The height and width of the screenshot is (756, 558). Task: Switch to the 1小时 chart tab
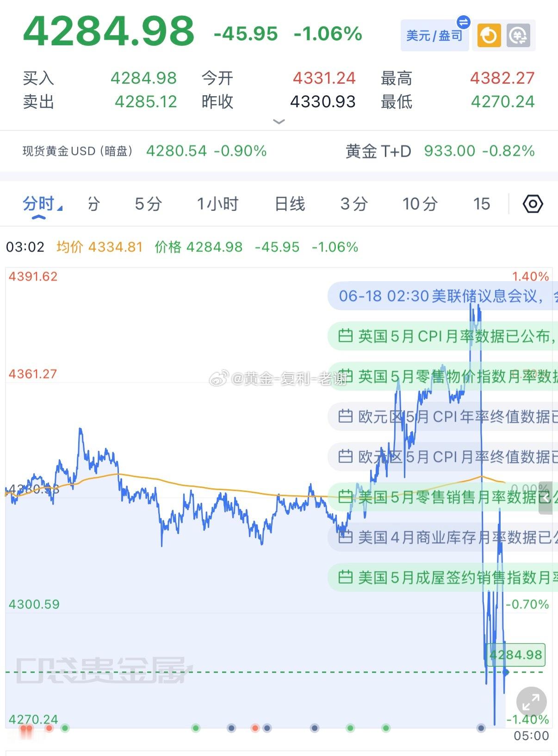pyautogui.click(x=217, y=204)
